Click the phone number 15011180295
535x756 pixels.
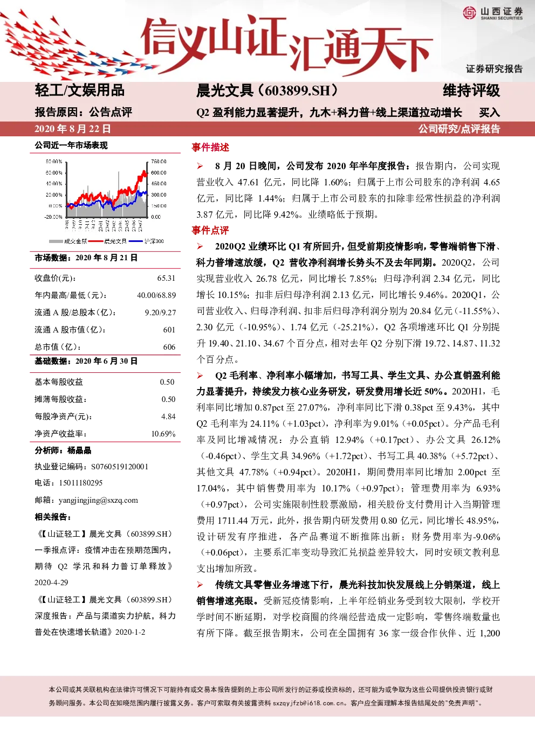[80, 483]
